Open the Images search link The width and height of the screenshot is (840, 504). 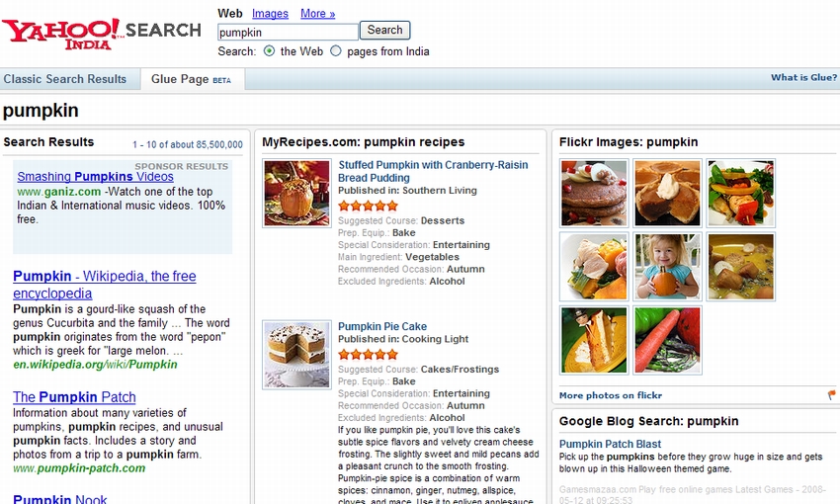click(270, 14)
